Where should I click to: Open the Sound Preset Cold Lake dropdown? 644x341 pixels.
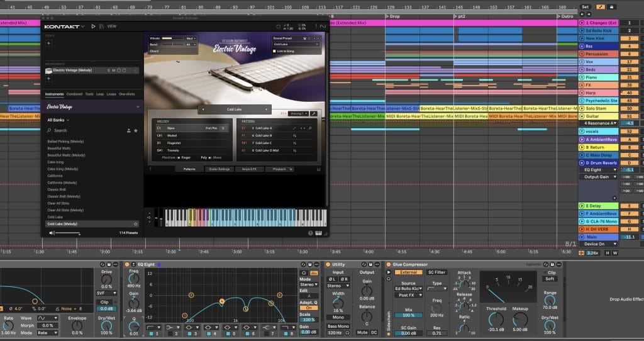click(x=296, y=44)
